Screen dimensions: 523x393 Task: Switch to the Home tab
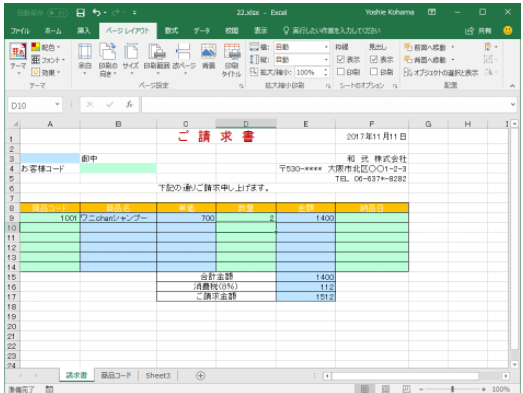tap(53, 31)
